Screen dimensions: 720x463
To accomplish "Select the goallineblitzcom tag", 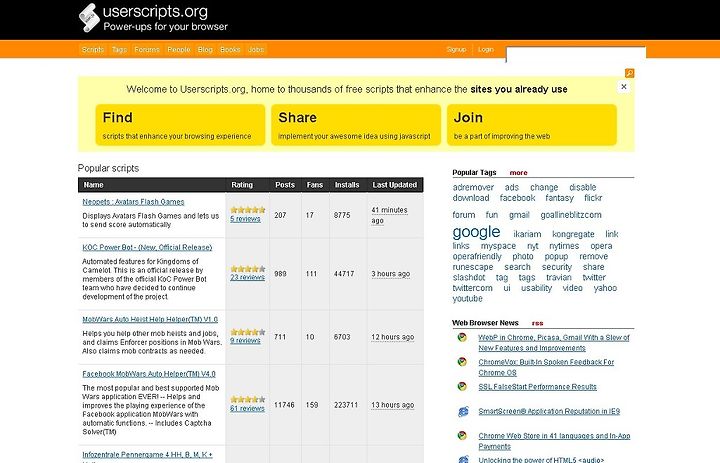I will pos(571,215).
